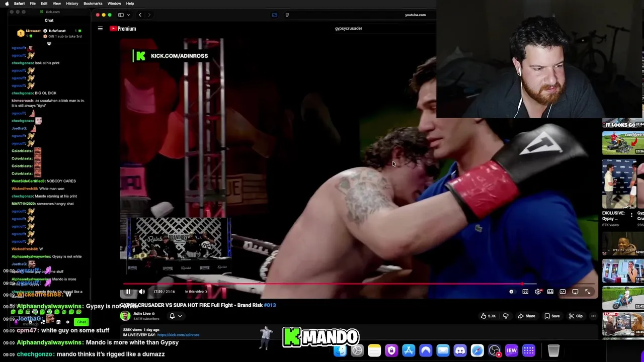Toggle the notification bell for Adin Live
The height and width of the screenshot is (362, 644).
(172, 316)
